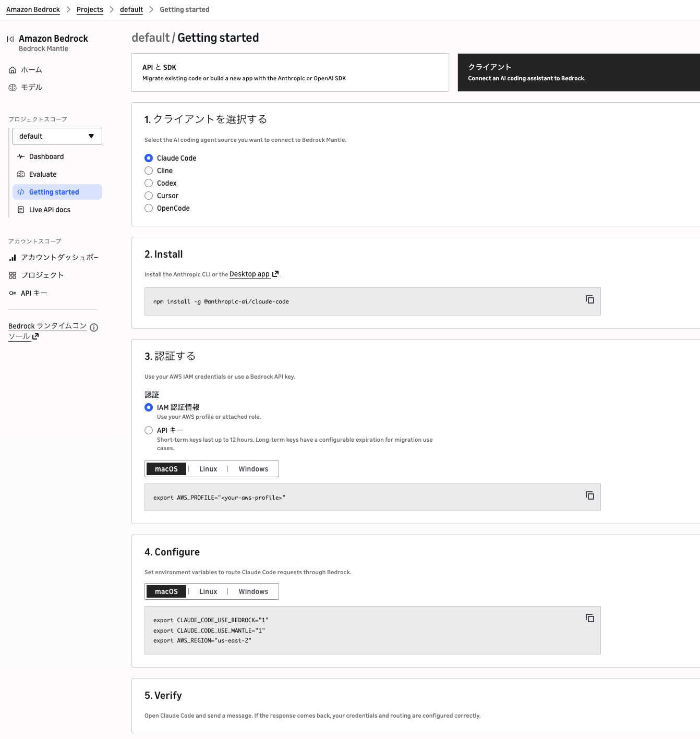Collapse the Amazon Bedrock sidebar
This screenshot has width=700, height=739.
click(x=10, y=39)
